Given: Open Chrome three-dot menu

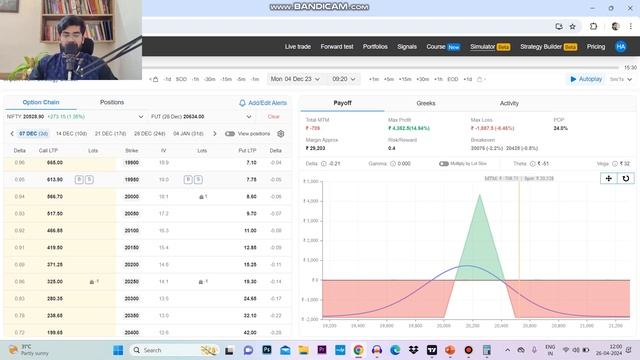Looking at the screenshot, I should (x=631, y=27).
